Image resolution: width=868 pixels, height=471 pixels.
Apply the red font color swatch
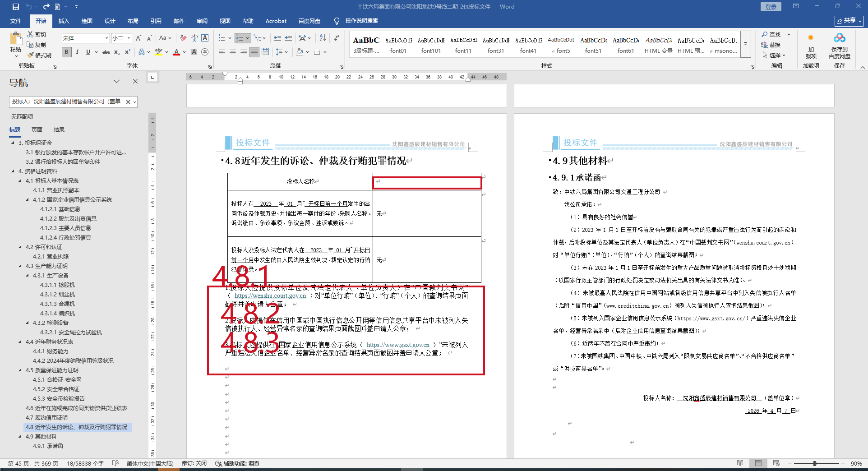[176, 52]
